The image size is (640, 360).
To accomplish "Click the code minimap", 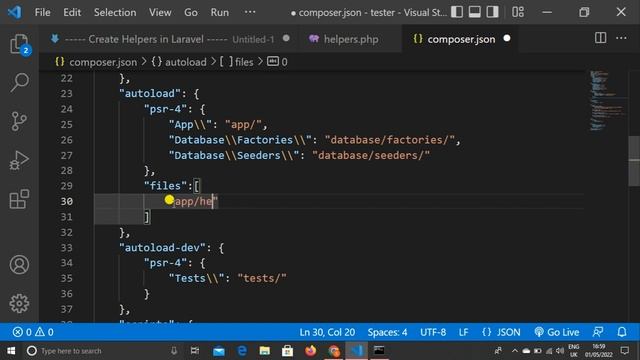I will tap(607, 101).
